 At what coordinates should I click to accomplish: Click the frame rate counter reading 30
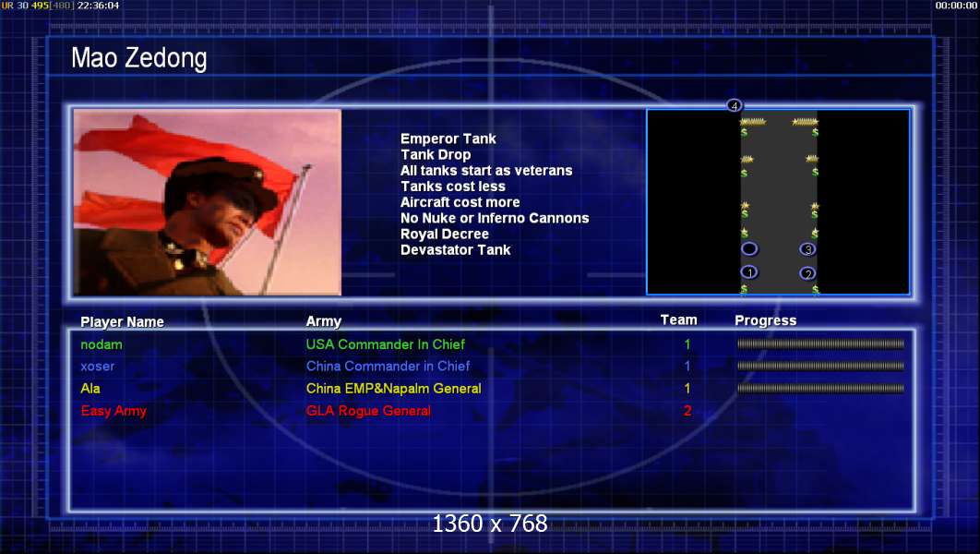click(x=22, y=5)
